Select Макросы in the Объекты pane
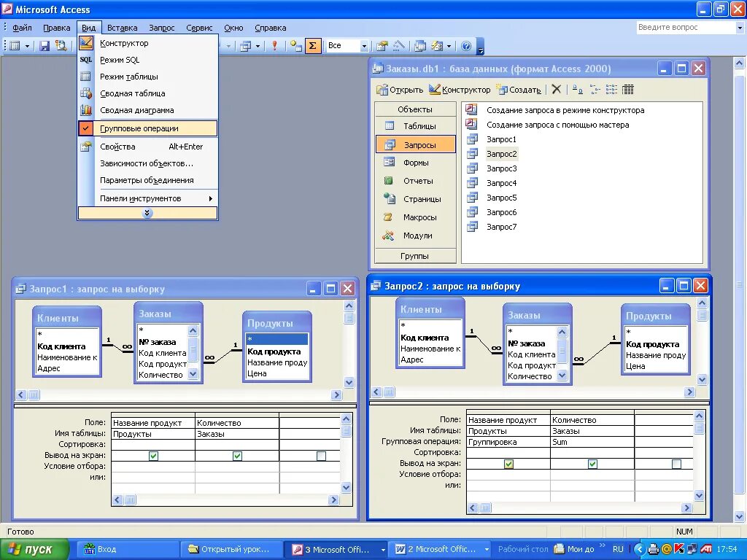 point(415,217)
